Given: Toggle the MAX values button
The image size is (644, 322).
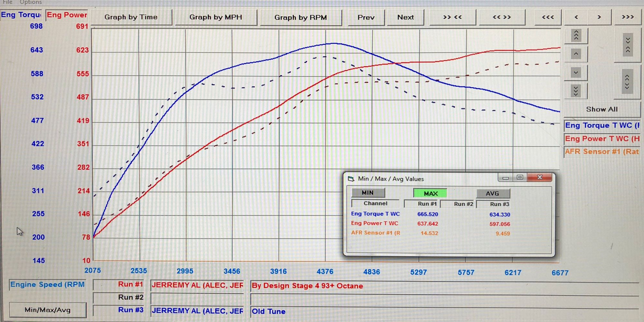Looking at the screenshot, I should pos(430,193).
